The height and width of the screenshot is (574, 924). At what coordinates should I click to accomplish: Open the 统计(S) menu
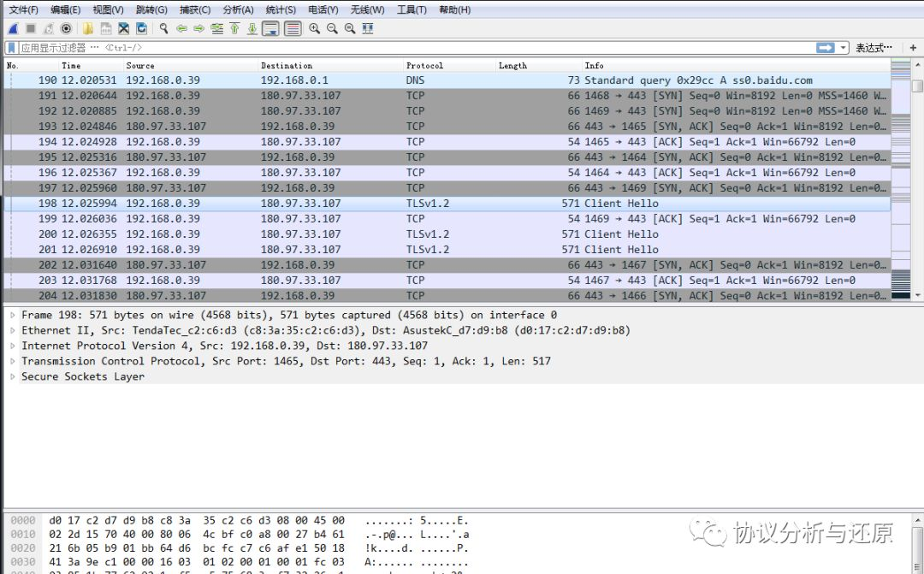(x=281, y=9)
